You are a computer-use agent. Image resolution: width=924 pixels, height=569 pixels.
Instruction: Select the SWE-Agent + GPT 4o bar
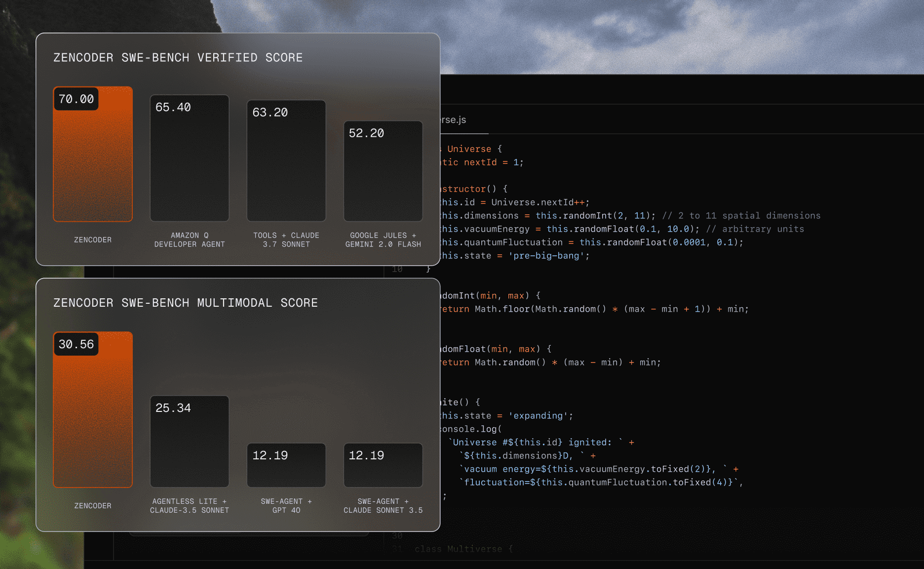coord(286,465)
